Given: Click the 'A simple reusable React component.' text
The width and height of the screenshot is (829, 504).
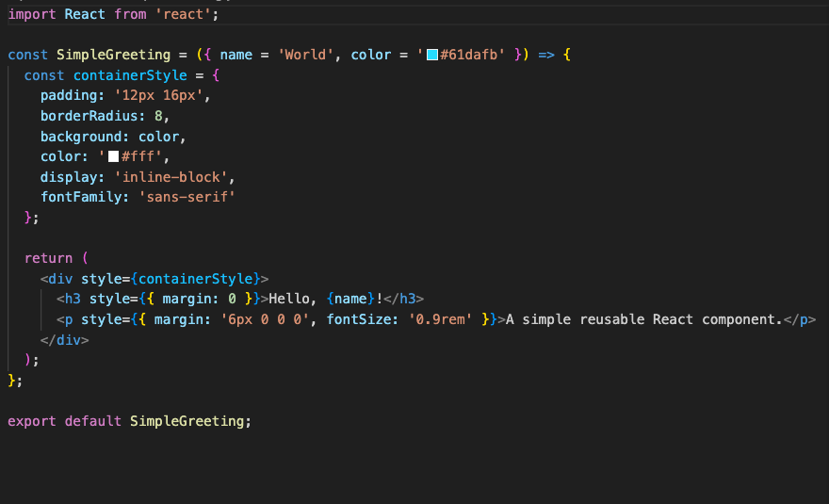Looking at the screenshot, I should [644, 319].
